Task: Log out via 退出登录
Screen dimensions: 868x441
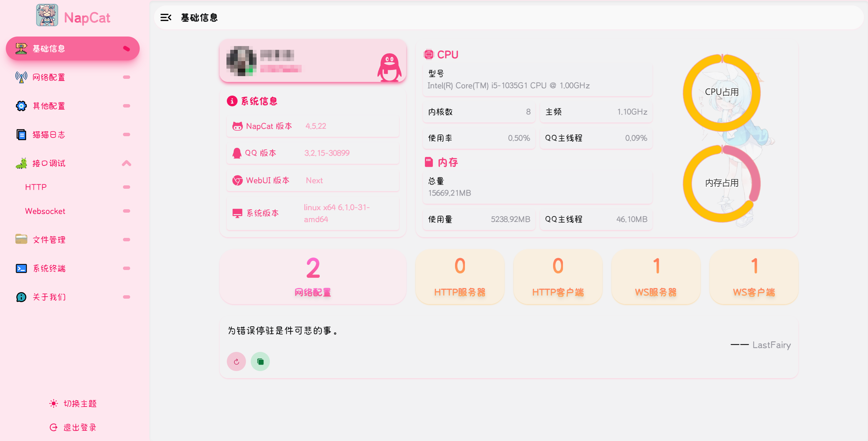Action: pyautogui.click(x=73, y=427)
